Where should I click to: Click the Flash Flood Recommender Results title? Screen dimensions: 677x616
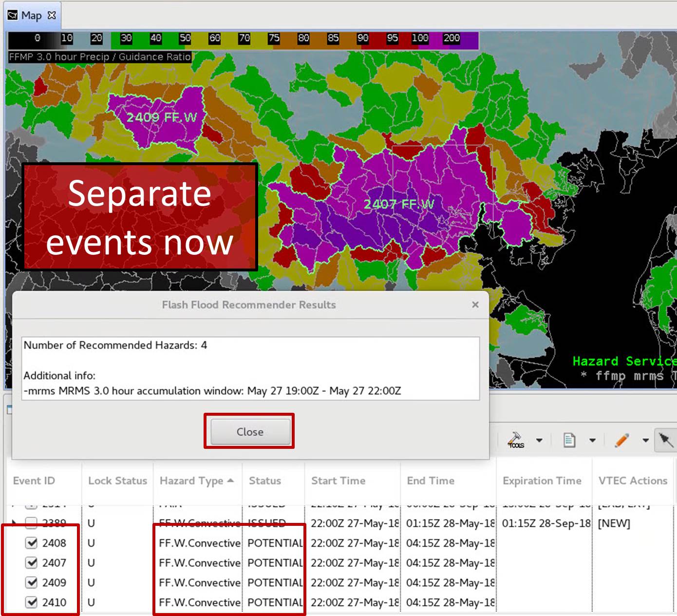point(249,305)
